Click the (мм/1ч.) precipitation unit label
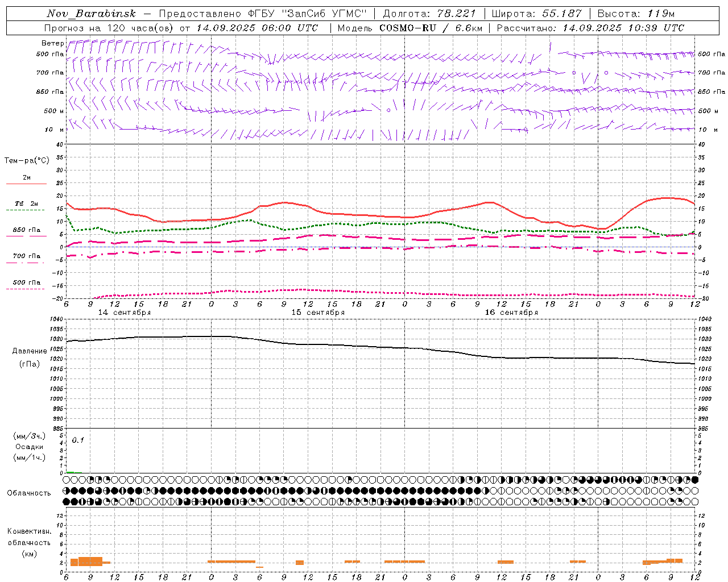 [x=30, y=458]
